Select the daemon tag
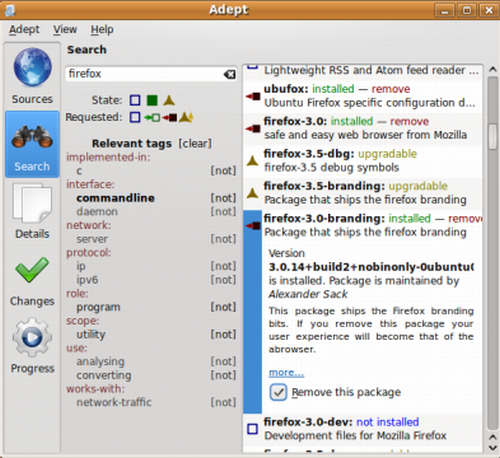The width and height of the screenshot is (500, 458). click(97, 212)
